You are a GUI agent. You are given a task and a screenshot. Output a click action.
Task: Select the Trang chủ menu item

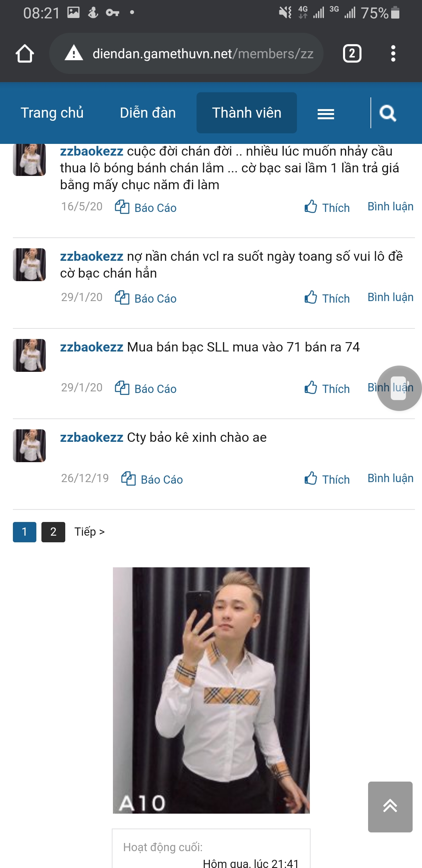(52, 113)
